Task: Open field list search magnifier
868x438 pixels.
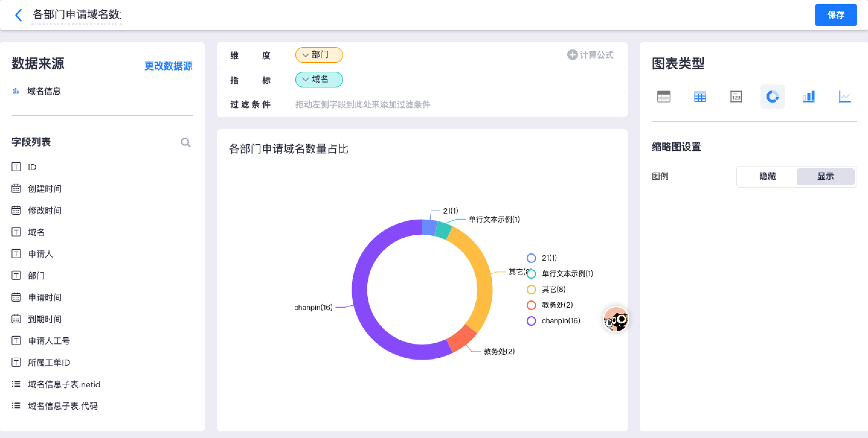Action: pos(186,142)
